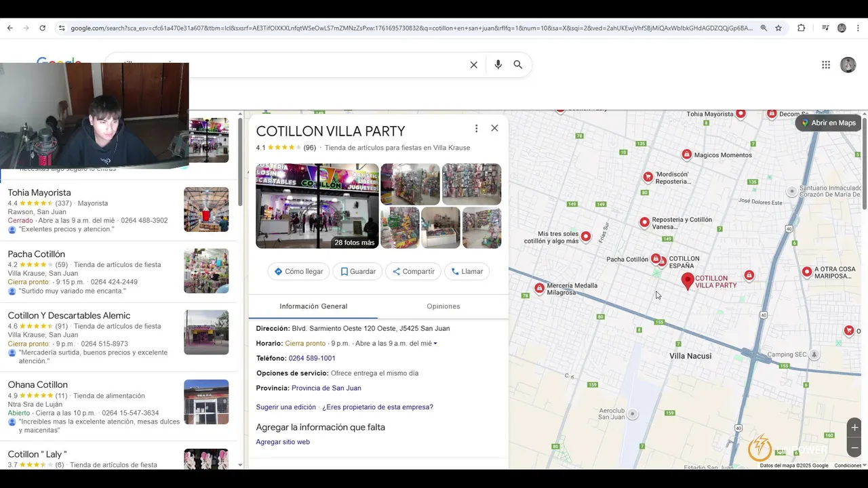Click ¿Eres propietario de esta empresa? link

(x=378, y=407)
